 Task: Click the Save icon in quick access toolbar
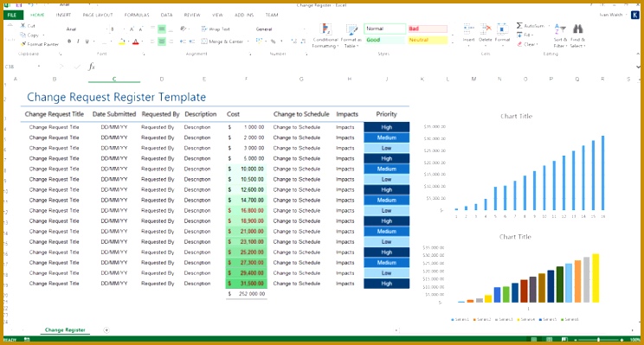(20, 5)
